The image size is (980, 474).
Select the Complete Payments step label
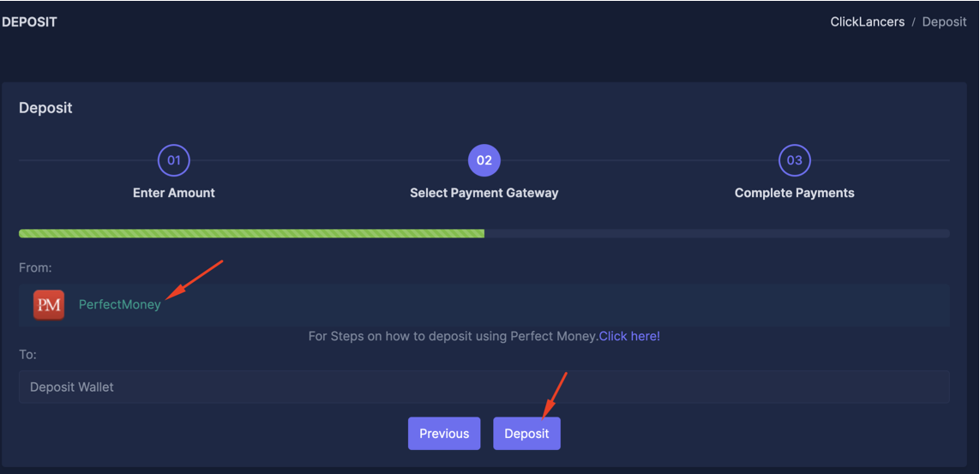coord(795,193)
